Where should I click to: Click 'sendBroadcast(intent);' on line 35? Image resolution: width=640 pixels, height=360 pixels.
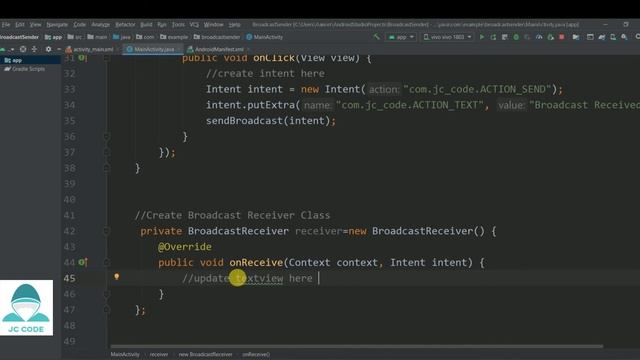point(271,121)
